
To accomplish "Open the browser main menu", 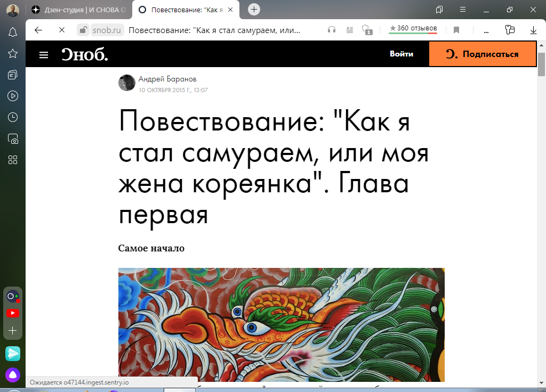I will point(462,10).
